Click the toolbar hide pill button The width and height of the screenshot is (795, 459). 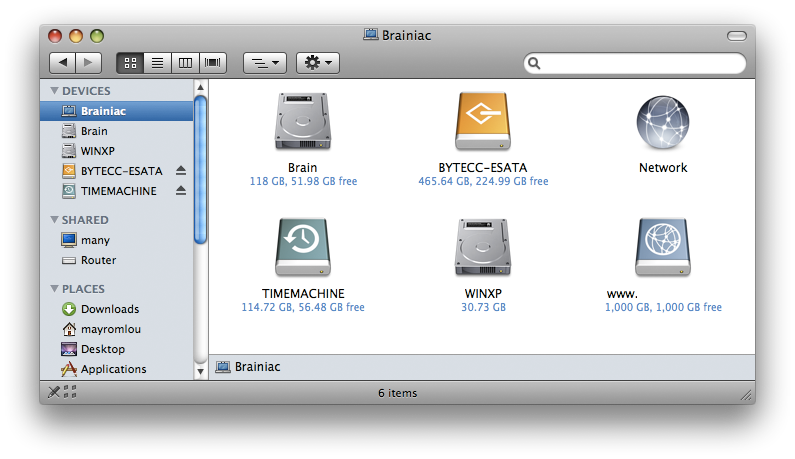737,36
